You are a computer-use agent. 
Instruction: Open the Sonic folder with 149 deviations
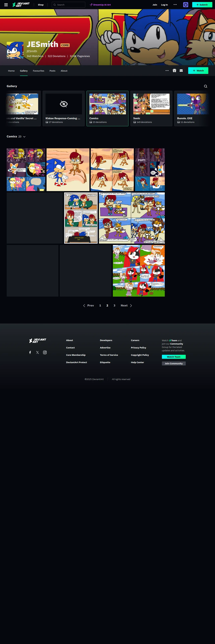point(151,109)
